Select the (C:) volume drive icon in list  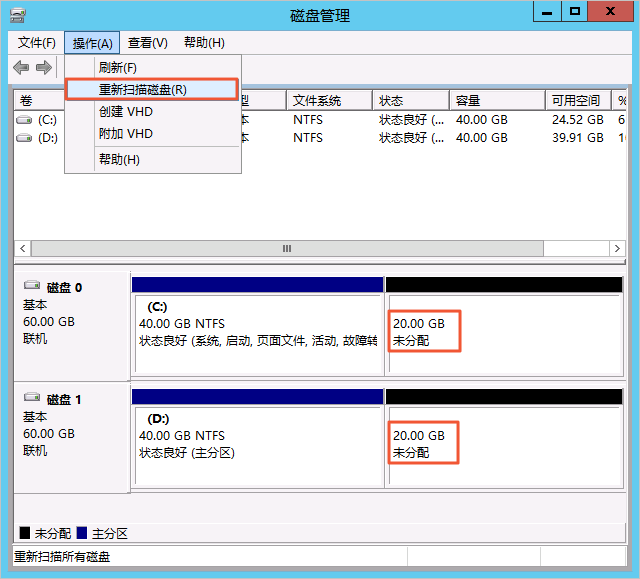point(25,119)
